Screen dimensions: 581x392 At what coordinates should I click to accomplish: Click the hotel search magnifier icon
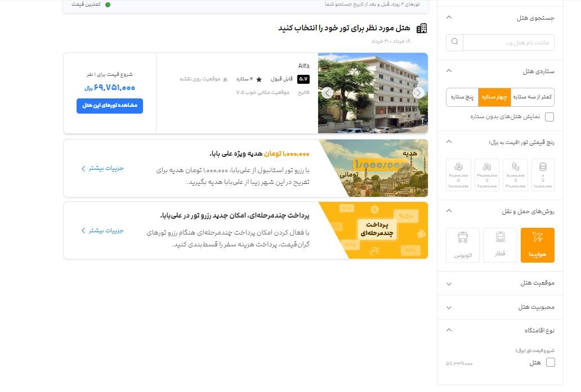click(455, 42)
